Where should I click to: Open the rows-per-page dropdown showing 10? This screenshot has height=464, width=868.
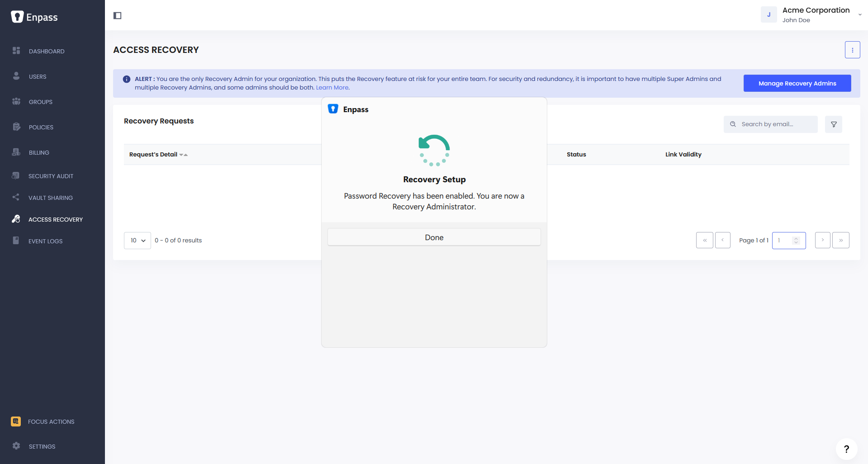[x=138, y=241]
